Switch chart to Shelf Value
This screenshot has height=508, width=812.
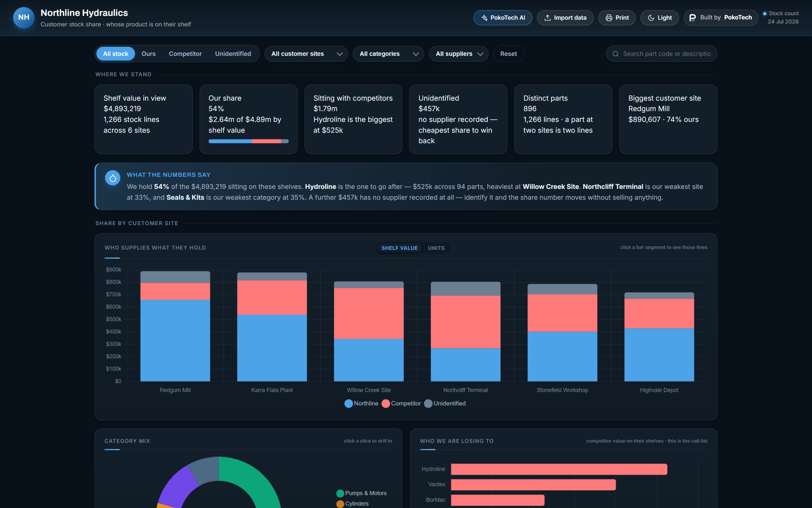399,248
